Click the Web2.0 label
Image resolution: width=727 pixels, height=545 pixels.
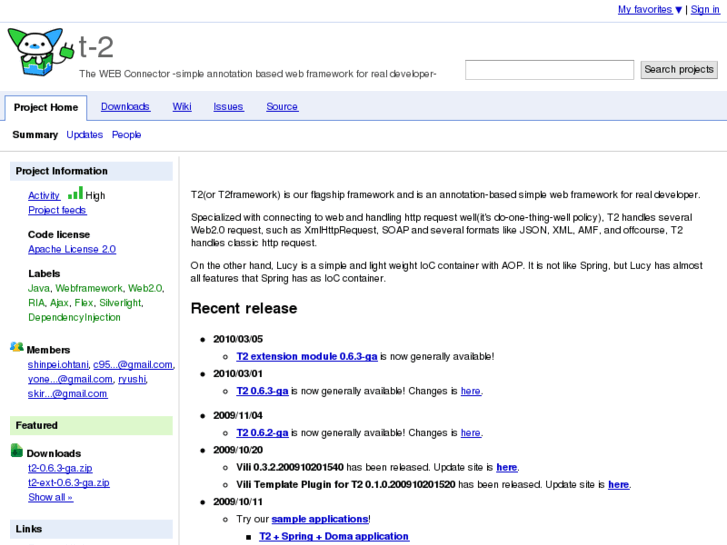pyautogui.click(x=145, y=288)
